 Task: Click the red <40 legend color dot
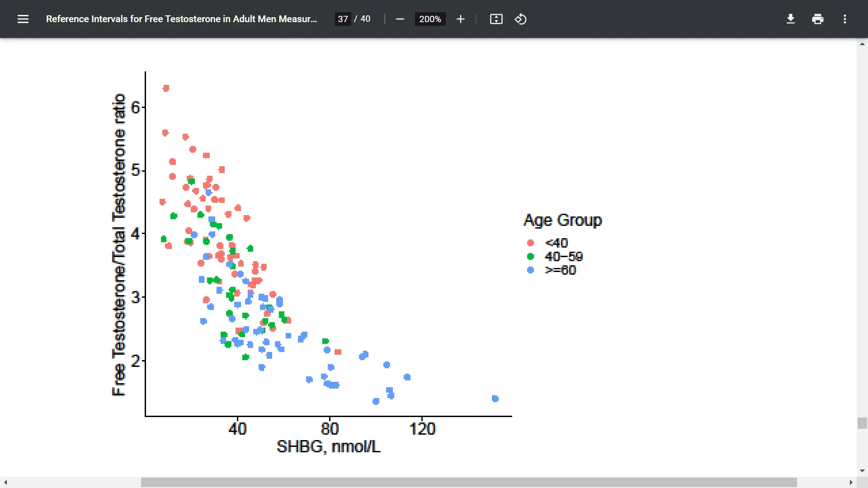[531, 243]
